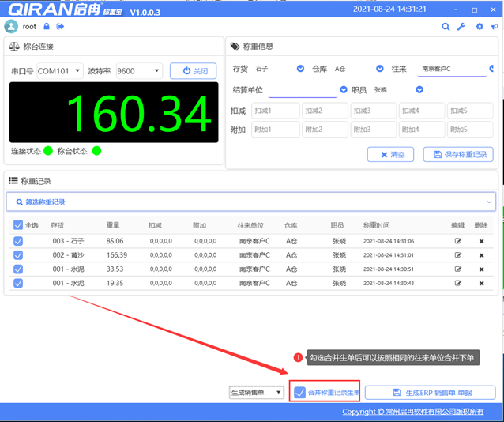
Task: Toggle the 全选 select-all checkbox
Action: coord(18,225)
